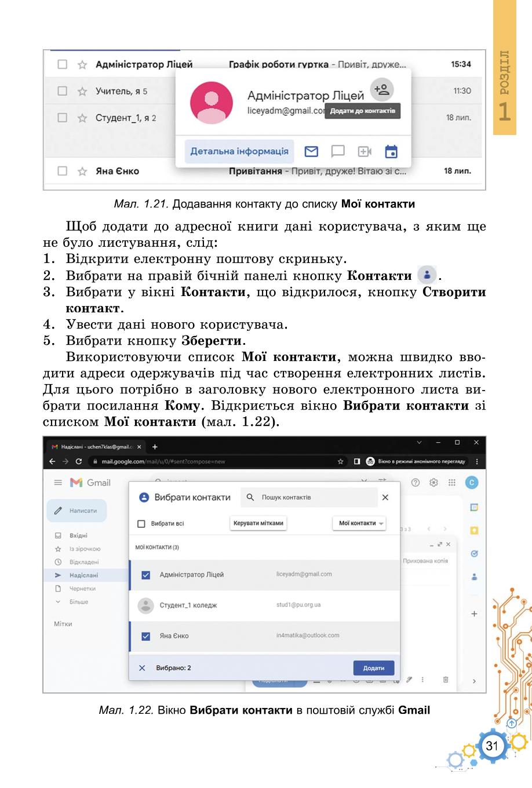Open the Мої контакти dropdown
Viewport: 532px width, 788px height.
(x=359, y=523)
